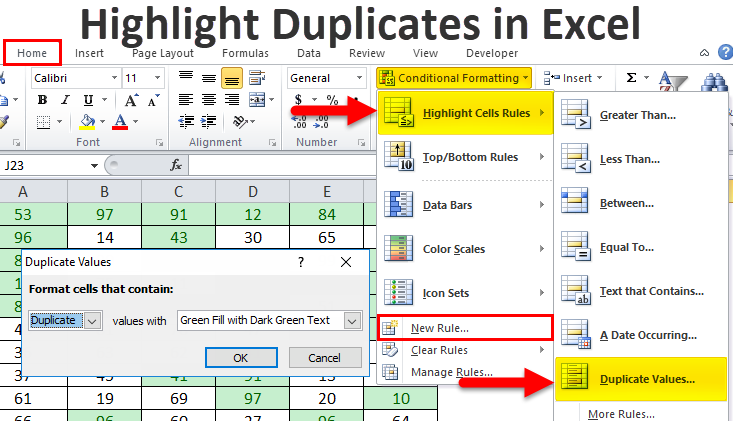
Task: Click the Decrease Font Size icon
Action: [x=153, y=100]
